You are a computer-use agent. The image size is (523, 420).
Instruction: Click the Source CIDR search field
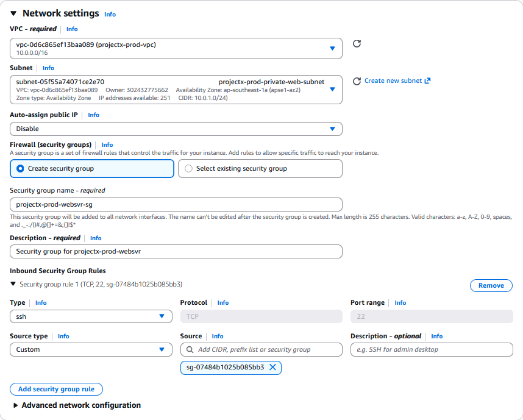pyautogui.click(x=261, y=349)
